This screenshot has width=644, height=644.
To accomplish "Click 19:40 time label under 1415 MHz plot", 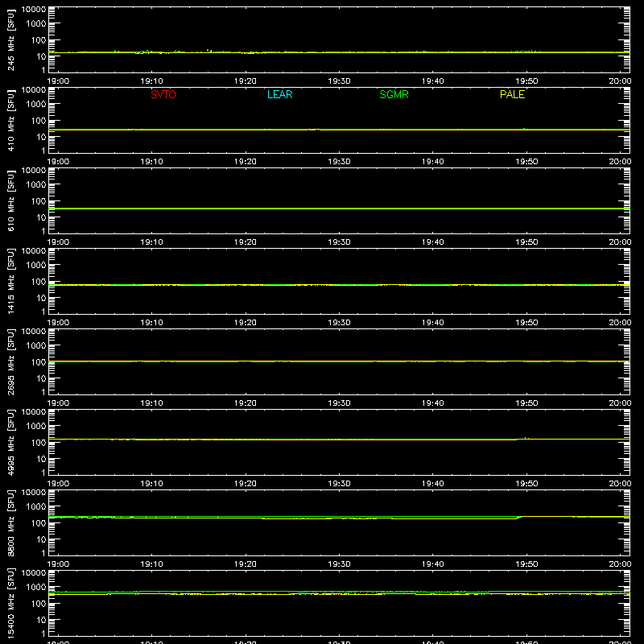I will point(432,323).
